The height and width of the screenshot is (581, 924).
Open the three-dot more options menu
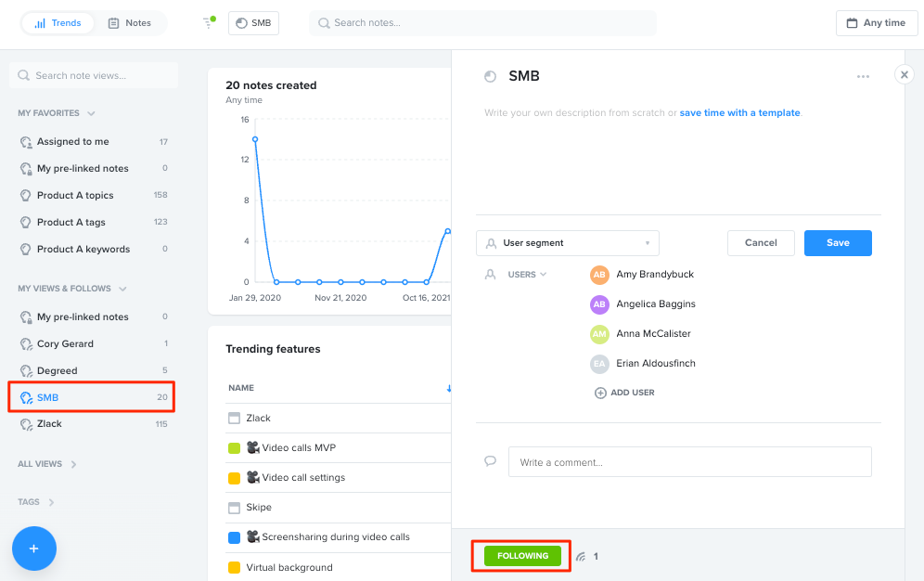tap(863, 77)
